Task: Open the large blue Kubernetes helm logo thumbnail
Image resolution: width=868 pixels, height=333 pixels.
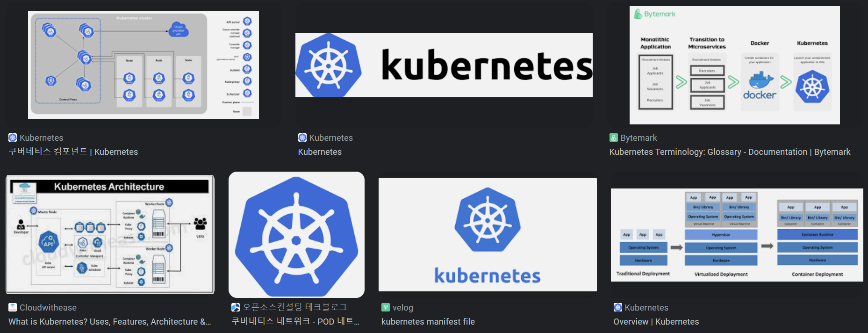Action: pyautogui.click(x=296, y=235)
